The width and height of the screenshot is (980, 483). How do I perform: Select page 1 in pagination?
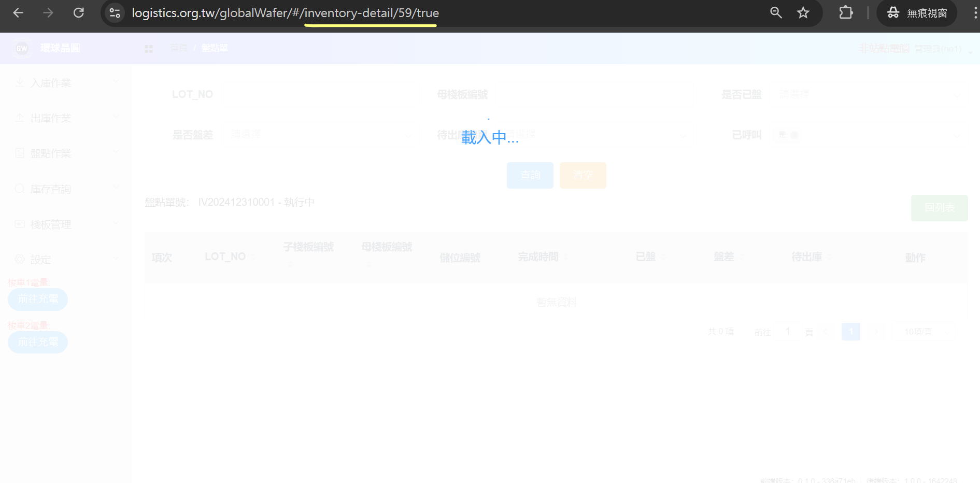click(851, 332)
